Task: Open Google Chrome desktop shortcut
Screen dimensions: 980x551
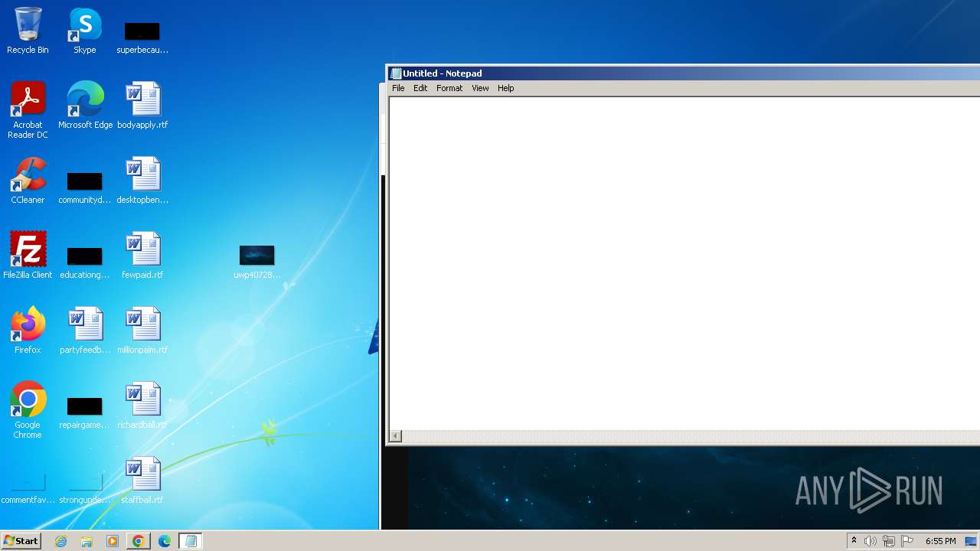Action: click(x=28, y=410)
